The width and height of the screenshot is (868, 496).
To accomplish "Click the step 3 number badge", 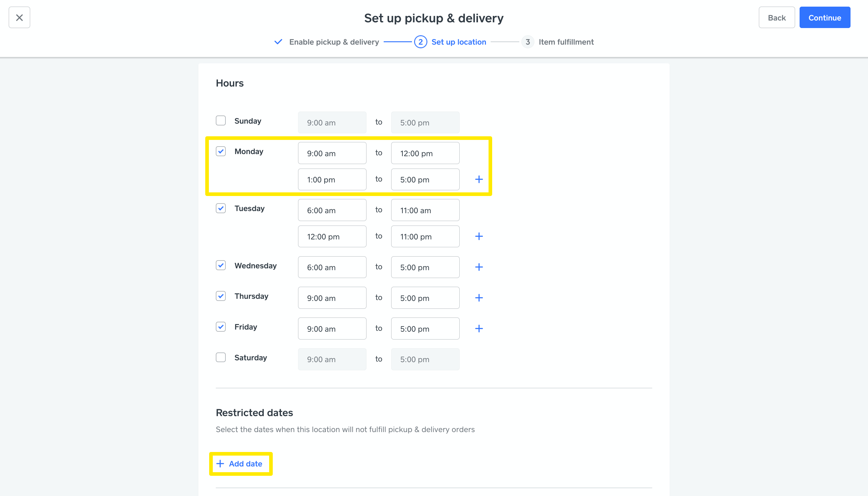I will (527, 42).
